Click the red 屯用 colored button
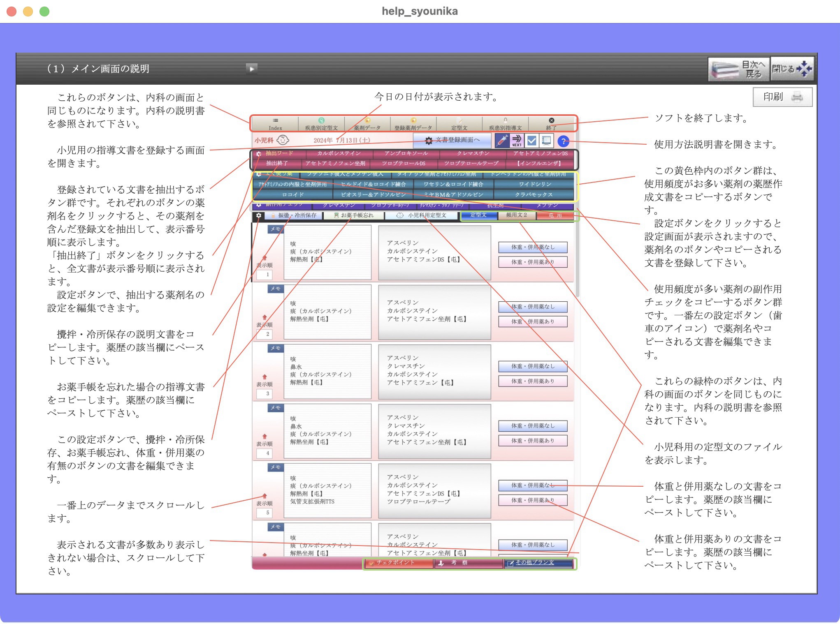Viewport: 840px width, 624px height. (x=555, y=215)
